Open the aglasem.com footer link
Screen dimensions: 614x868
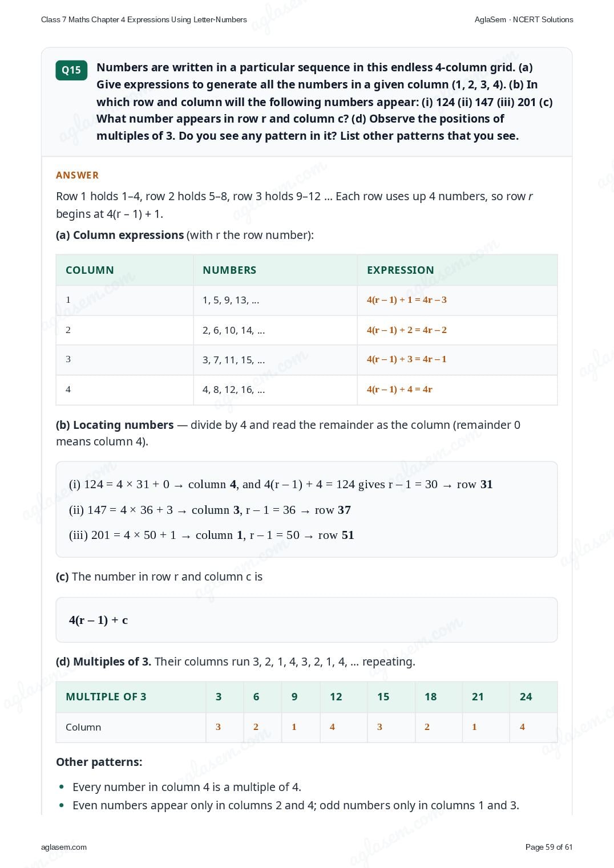(64, 847)
